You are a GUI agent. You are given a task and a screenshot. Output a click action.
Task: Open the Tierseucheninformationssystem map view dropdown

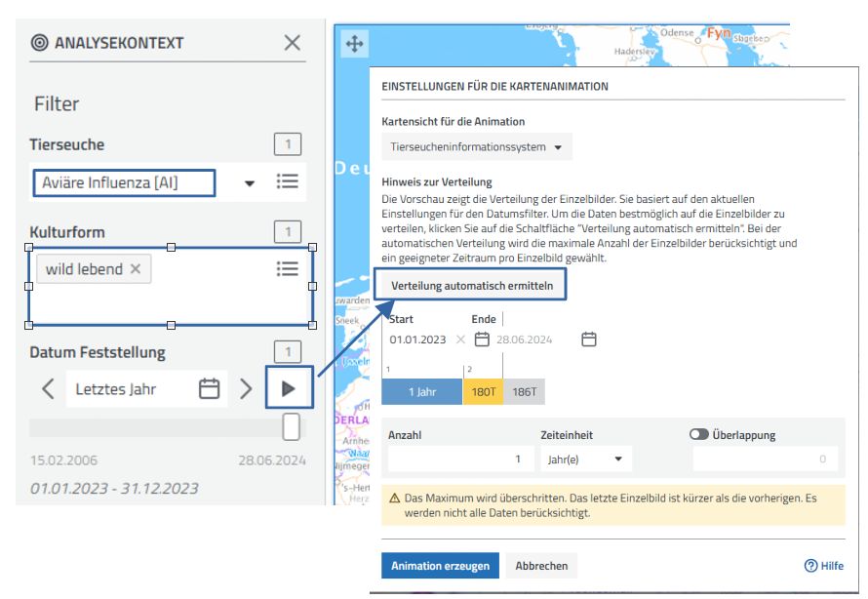click(x=476, y=147)
